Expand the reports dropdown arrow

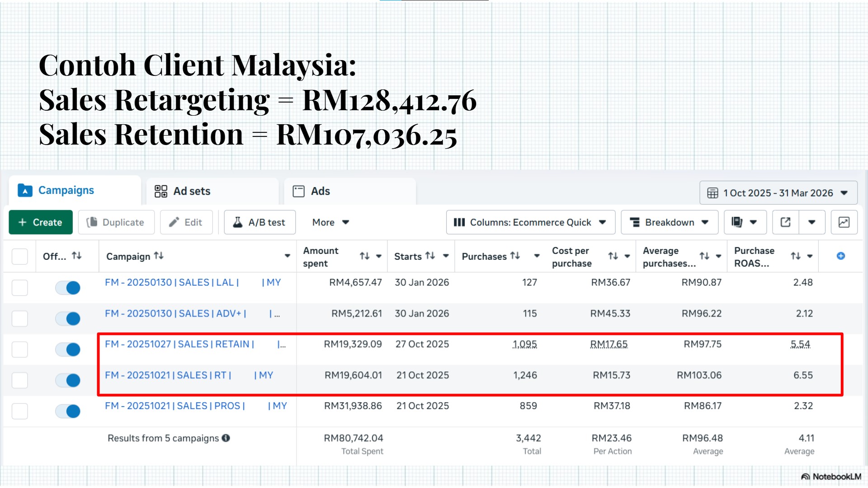tap(753, 222)
